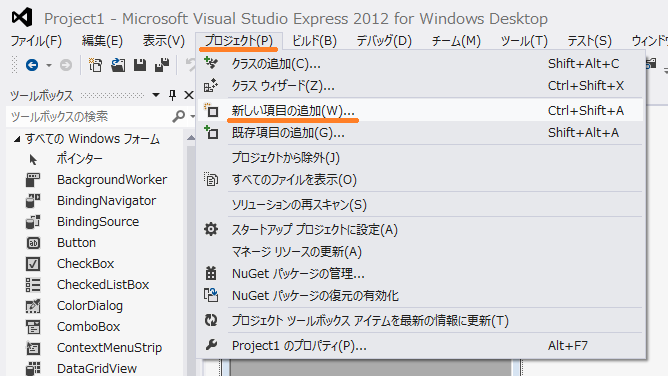
Task: Open Project1 のプロパティ(P)... entry
Action: point(421,345)
